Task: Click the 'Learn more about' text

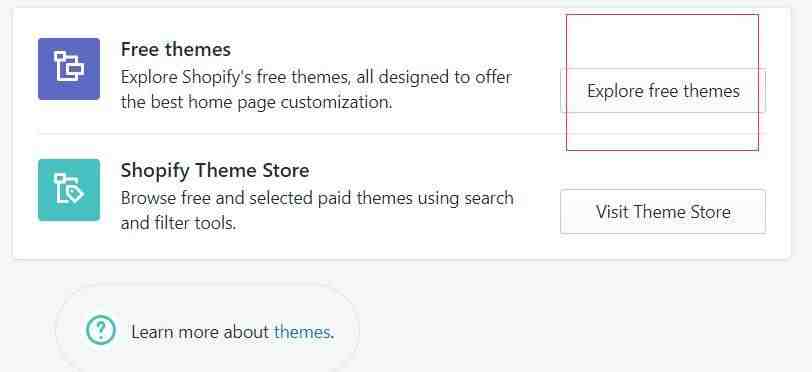Action: tap(200, 332)
